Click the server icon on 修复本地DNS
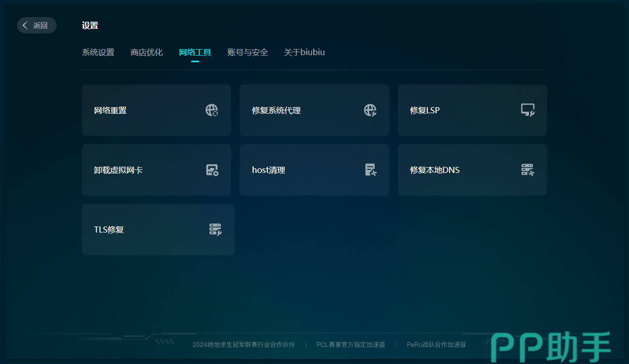 coord(528,170)
